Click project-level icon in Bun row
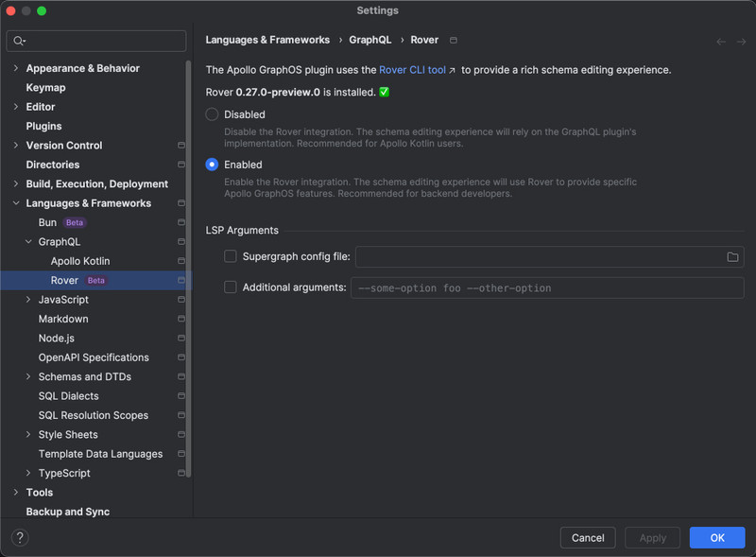This screenshot has width=756, height=557. pyautogui.click(x=181, y=222)
